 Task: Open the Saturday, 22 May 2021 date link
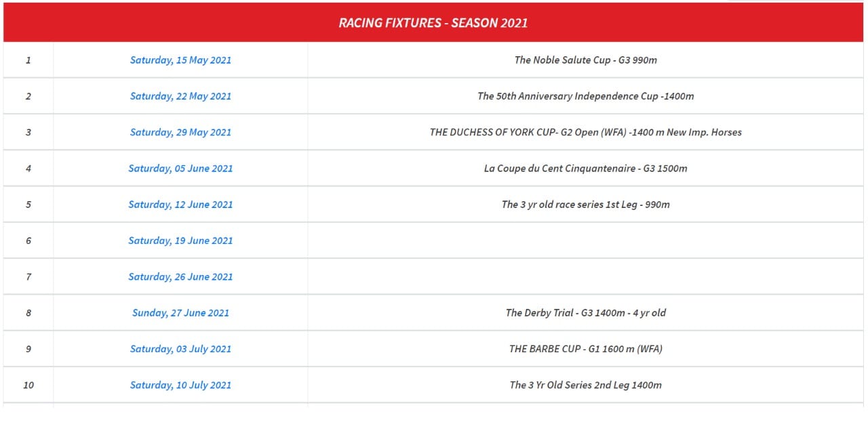point(180,96)
